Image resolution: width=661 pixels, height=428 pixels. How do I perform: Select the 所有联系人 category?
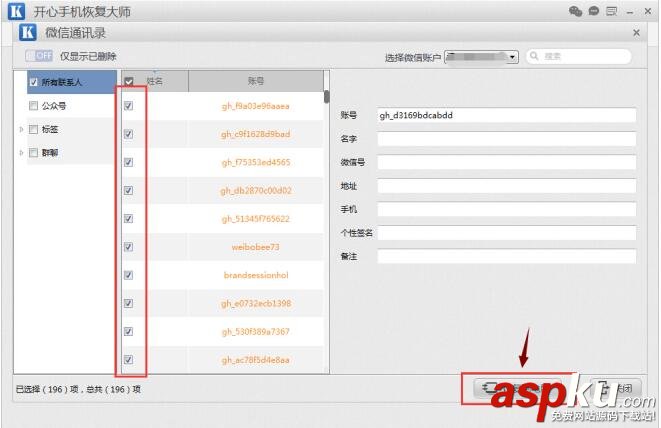[x=72, y=82]
